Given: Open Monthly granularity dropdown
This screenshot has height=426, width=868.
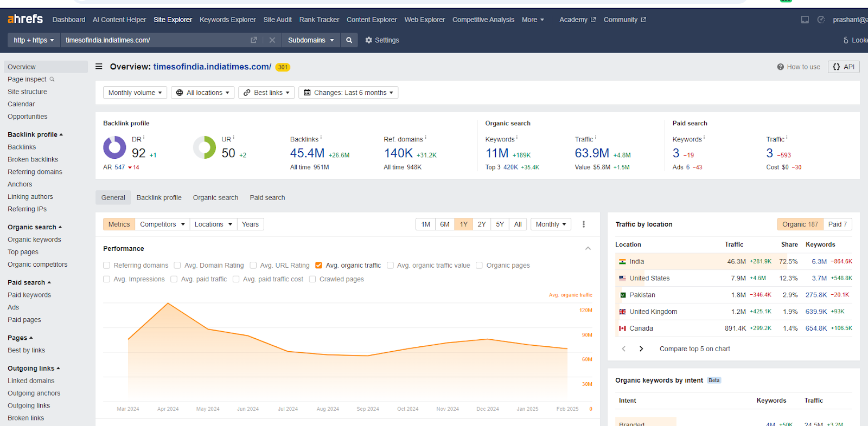Looking at the screenshot, I should coord(551,224).
